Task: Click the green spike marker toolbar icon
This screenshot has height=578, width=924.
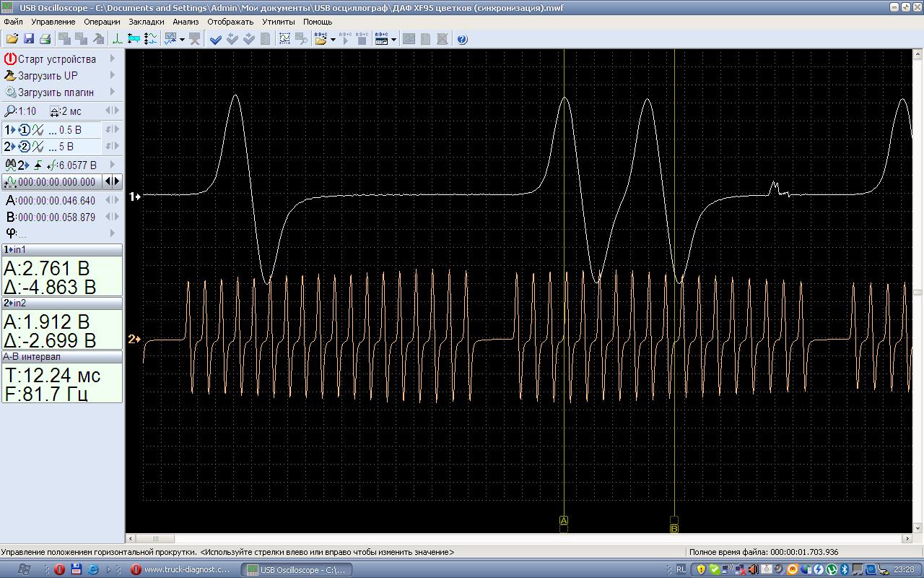Action: coord(118,39)
